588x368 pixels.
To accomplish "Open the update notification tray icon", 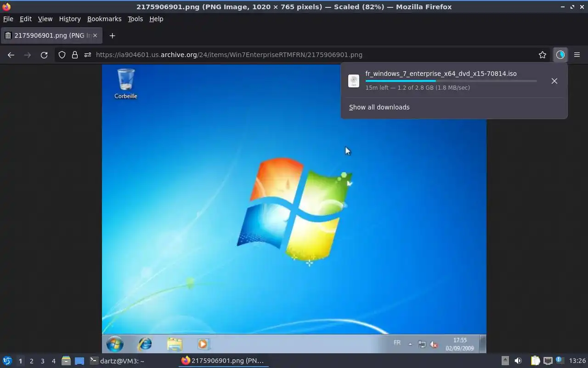I will [x=560, y=361].
